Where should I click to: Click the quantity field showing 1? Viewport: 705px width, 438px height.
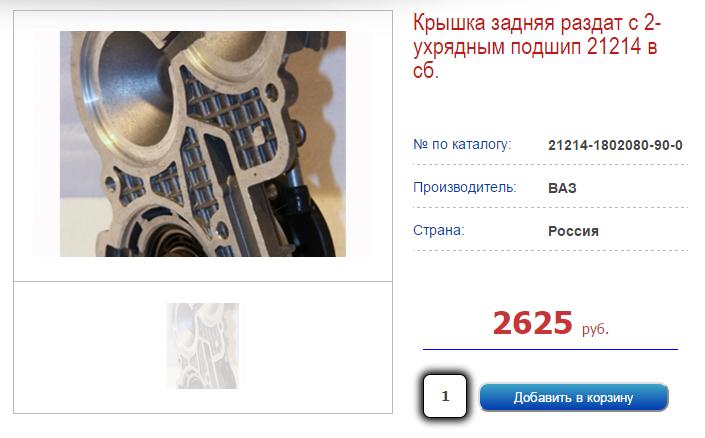tap(445, 396)
